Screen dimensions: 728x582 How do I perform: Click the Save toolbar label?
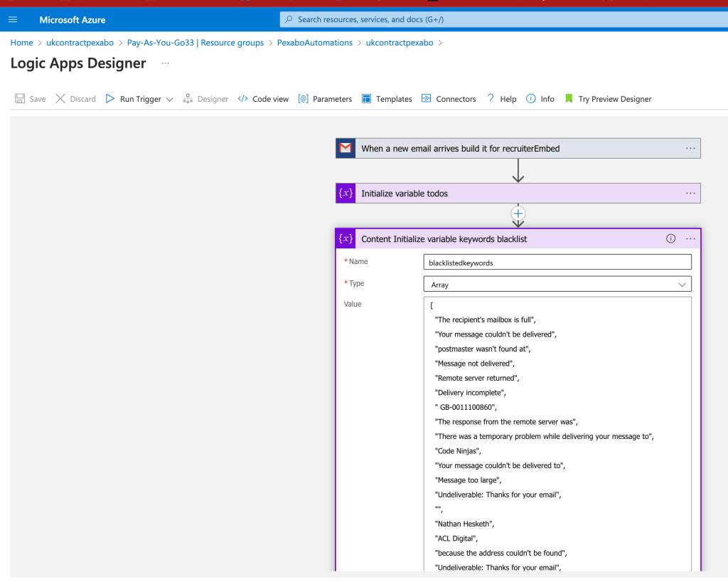pyautogui.click(x=38, y=99)
